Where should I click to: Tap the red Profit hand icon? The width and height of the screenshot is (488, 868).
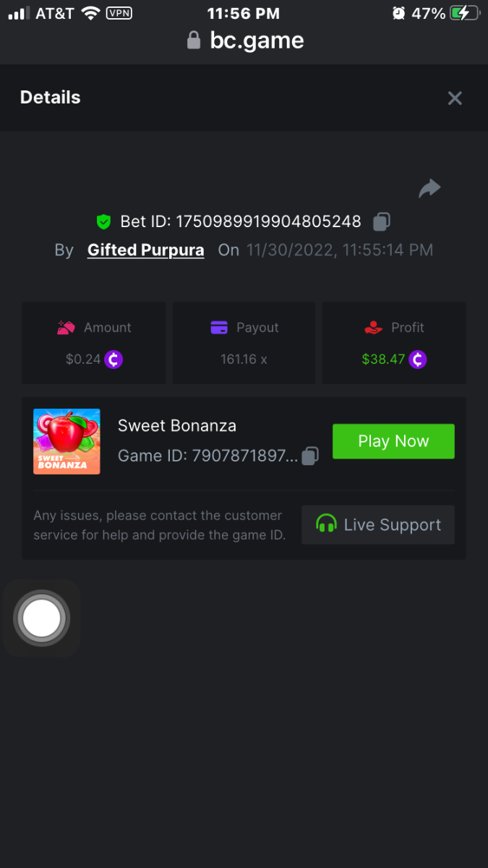(373, 328)
